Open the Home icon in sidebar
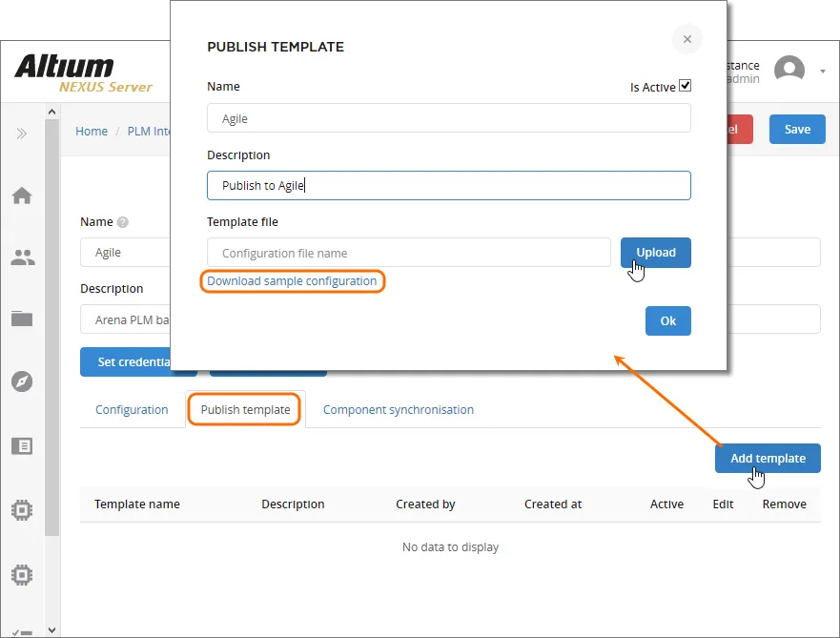 [x=22, y=196]
